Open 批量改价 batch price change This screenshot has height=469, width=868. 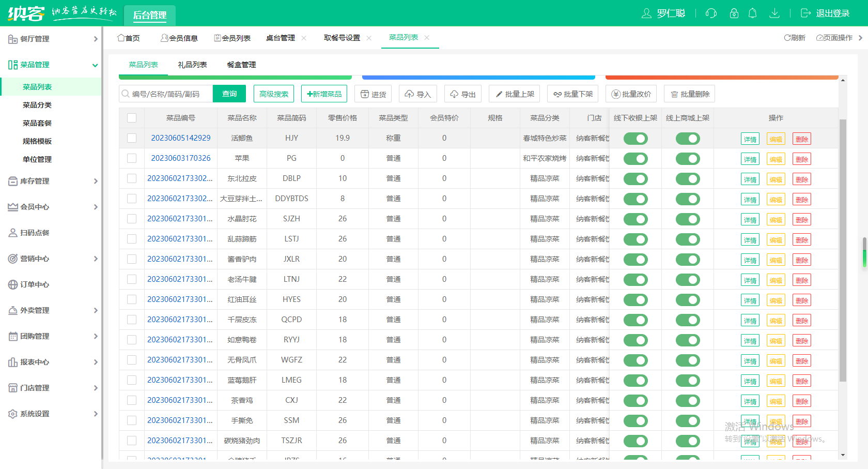(631, 94)
